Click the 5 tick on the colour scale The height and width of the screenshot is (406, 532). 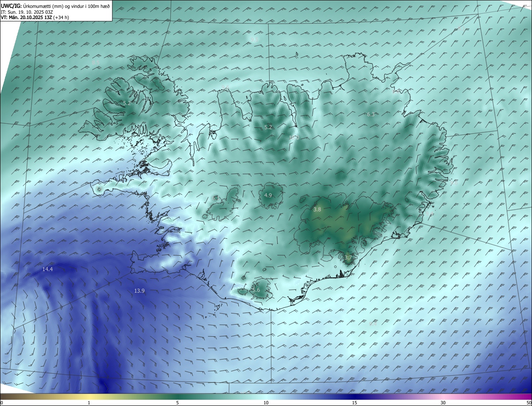pyautogui.click(x=177, y=403)
